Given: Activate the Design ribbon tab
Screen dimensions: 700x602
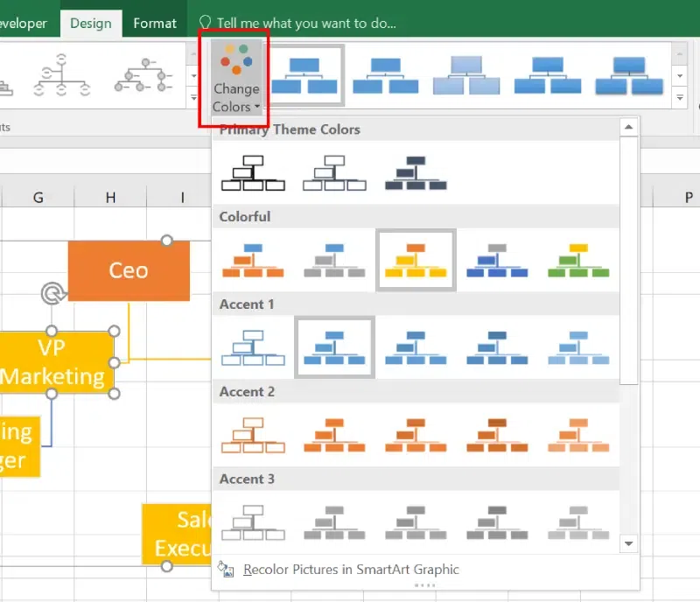Looking at the screenshot, I should 90,23.
